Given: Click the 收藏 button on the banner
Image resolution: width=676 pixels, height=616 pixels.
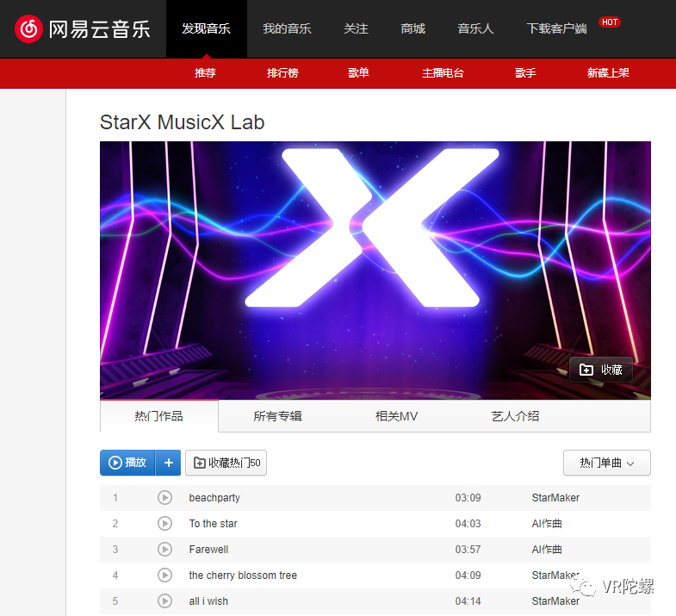Looking at the screenshot, I should (x=601, y=370).
